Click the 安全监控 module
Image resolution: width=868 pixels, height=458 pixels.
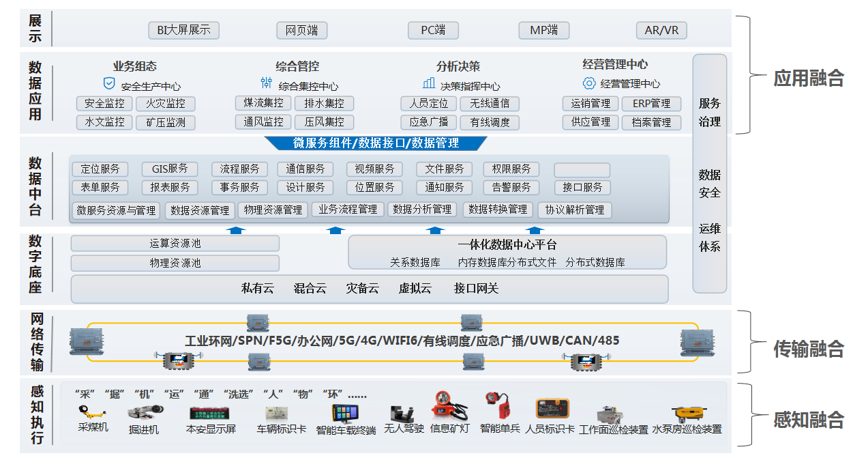pyautogui.click(x=104, y=104)
